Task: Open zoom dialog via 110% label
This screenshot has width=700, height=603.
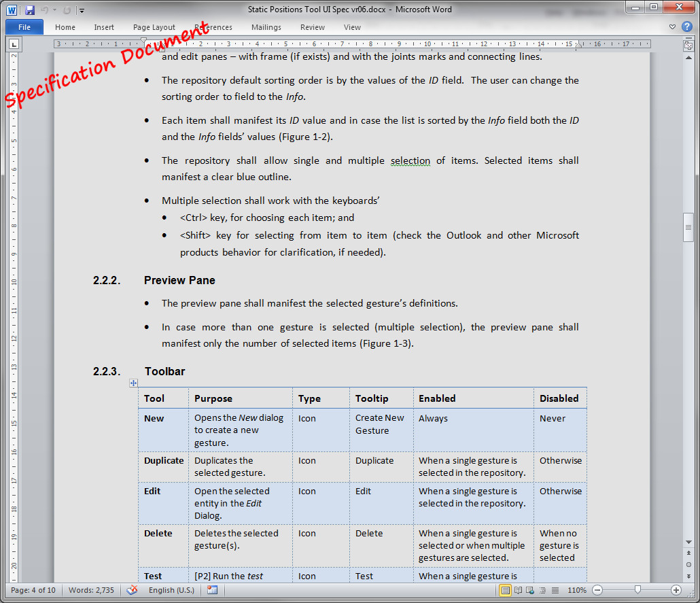Action: click(577, 590)
